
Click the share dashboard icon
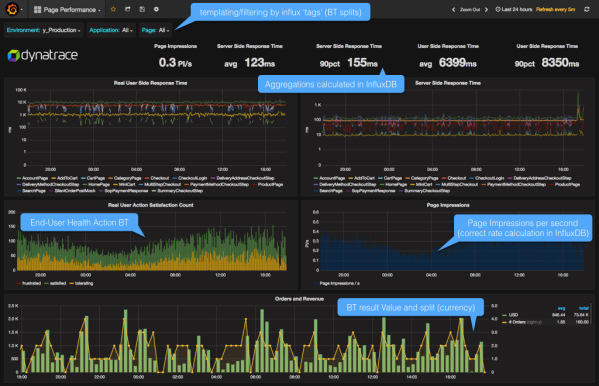128,9
